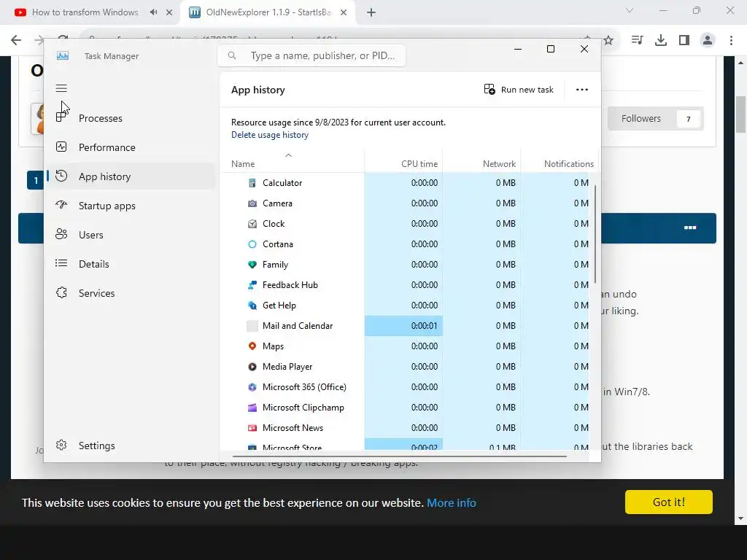Click the Microsoft Clipchamp icon in list

[x=252, y=408]
